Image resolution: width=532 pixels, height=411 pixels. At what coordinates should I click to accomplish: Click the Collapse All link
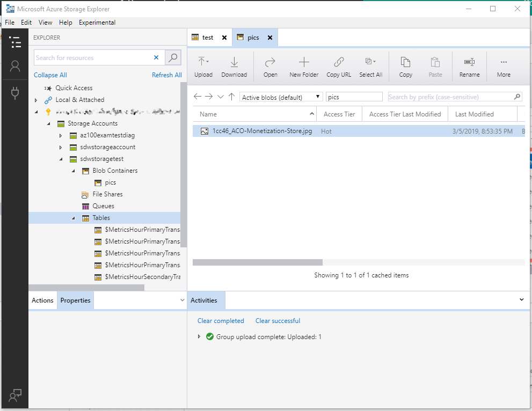click(50, 75)
